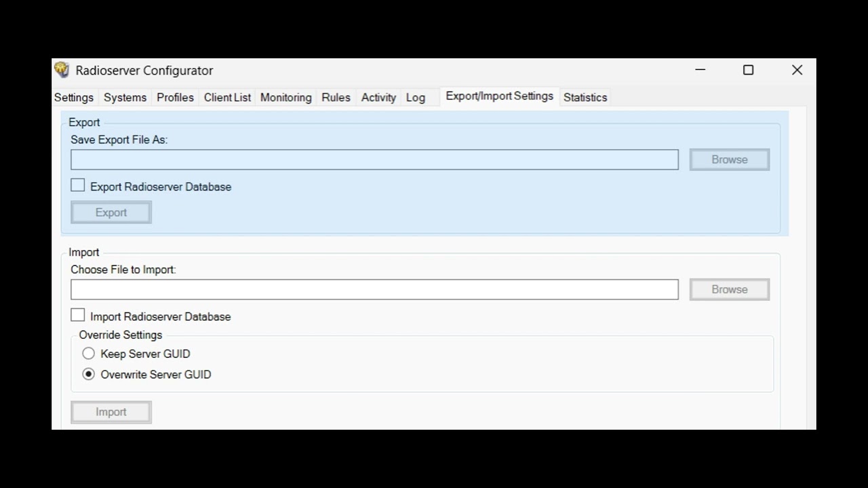Screen dimensions: 868x488
Task: Minimize the Radioserver Configurator window
Action: point(701,70)
